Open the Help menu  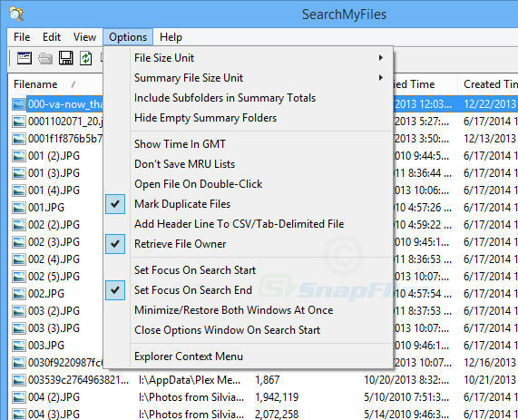(x=171, y=37)
